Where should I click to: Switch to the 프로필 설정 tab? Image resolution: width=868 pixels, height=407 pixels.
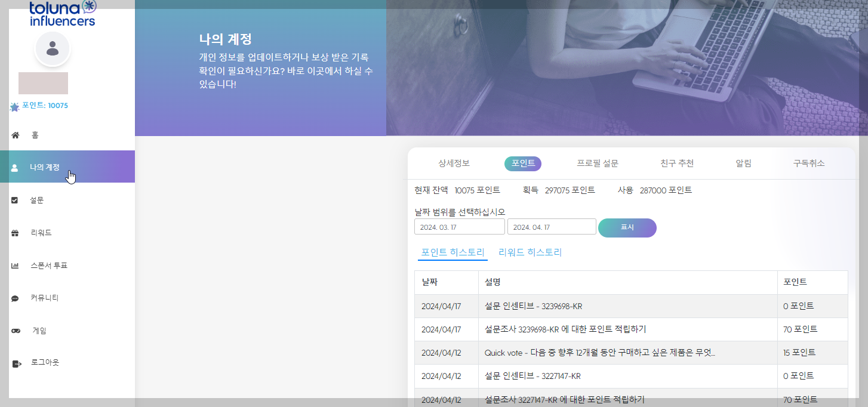[596, 163]
